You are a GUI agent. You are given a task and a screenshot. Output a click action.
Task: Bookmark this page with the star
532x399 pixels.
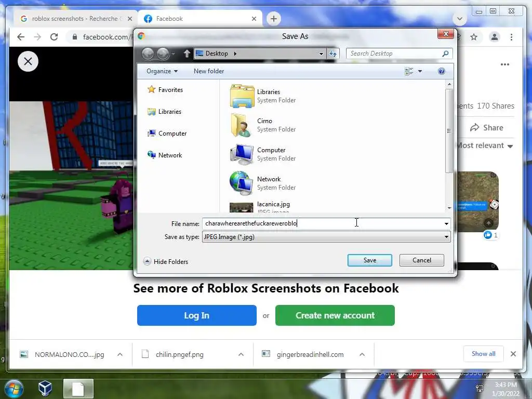tap(474, 37)
